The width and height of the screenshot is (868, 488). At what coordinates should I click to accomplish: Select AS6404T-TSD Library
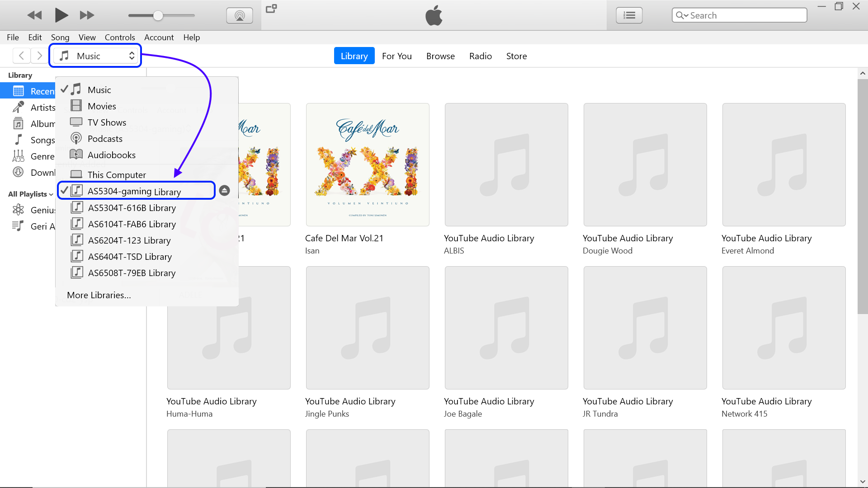(147, 257)
